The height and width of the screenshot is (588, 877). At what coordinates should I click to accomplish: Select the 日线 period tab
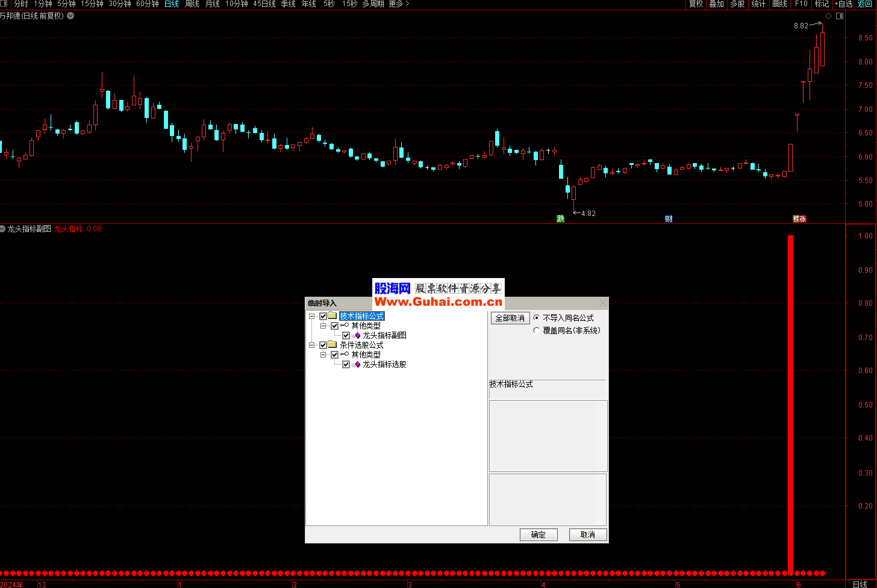(172, 4)
